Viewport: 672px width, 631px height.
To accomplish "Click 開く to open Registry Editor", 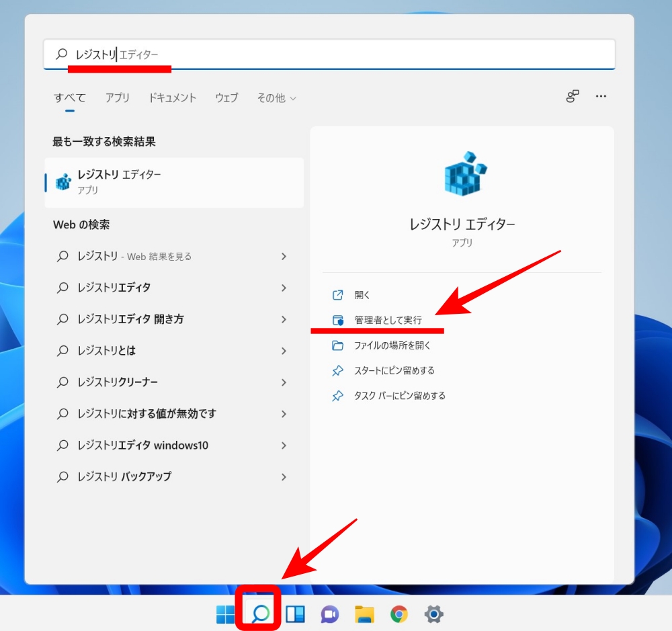I will 362,295.
